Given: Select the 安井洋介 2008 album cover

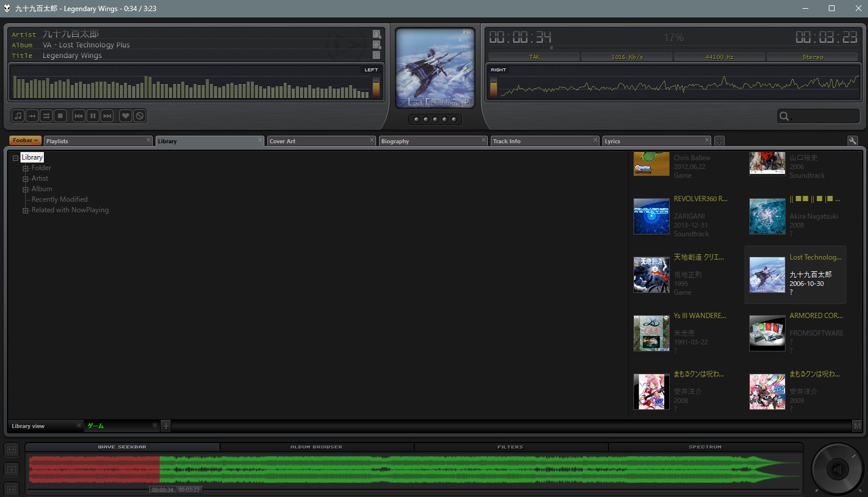Looking at the screenshot, I should [x=652, y=392].
